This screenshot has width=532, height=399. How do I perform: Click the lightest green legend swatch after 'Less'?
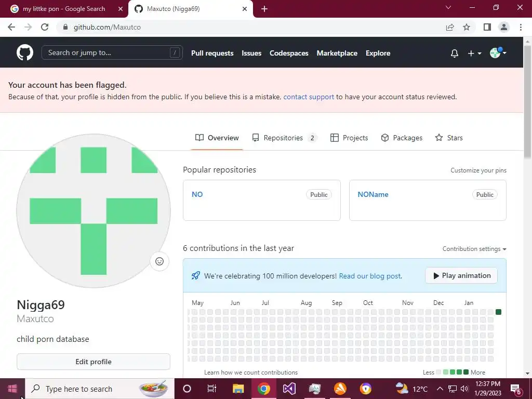coord(445,372)
